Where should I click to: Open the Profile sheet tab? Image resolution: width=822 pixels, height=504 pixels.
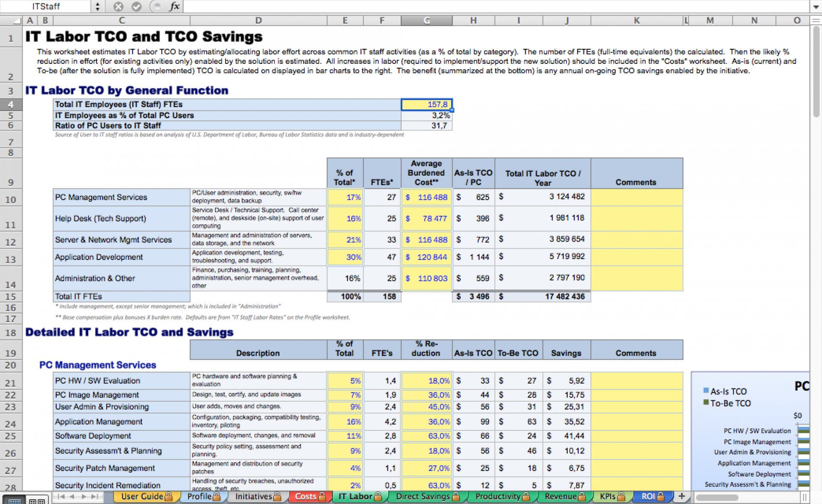pos(204,497)
